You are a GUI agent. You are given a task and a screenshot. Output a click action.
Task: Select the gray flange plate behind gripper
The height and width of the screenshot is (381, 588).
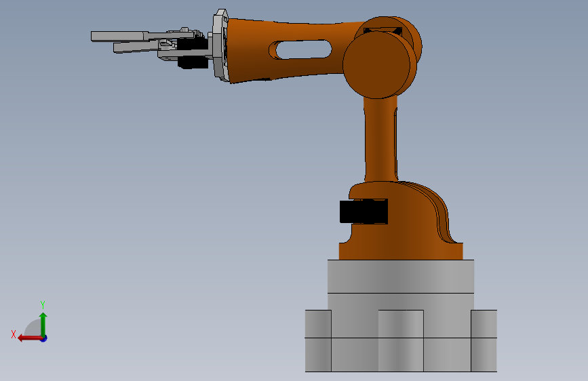219,44
